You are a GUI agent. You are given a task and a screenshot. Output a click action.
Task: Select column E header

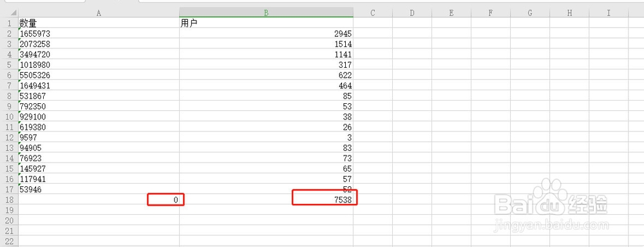point(451,13)
